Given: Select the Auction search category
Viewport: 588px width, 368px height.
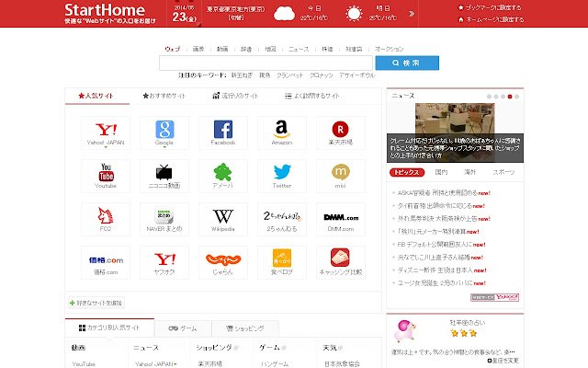Looking at the screenshot, I should [390, 49].
